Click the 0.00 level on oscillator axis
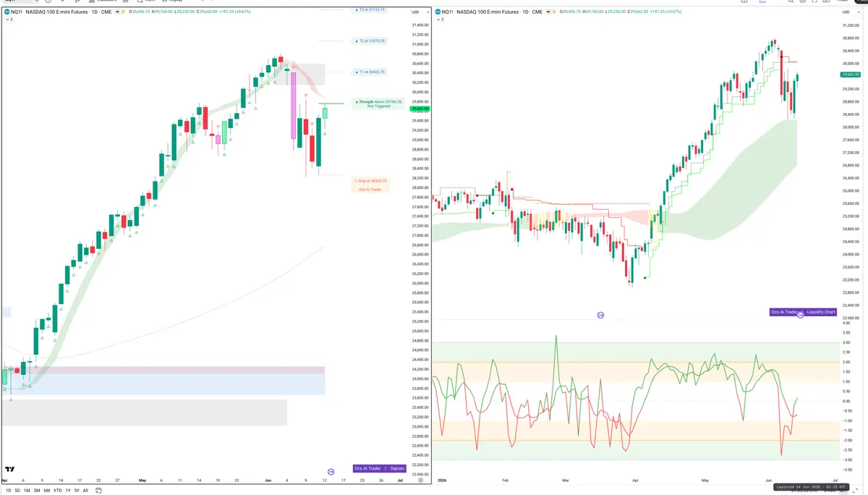Image resolution: width=868 pixels, height=495 pixels. click(x=846, y=402)
